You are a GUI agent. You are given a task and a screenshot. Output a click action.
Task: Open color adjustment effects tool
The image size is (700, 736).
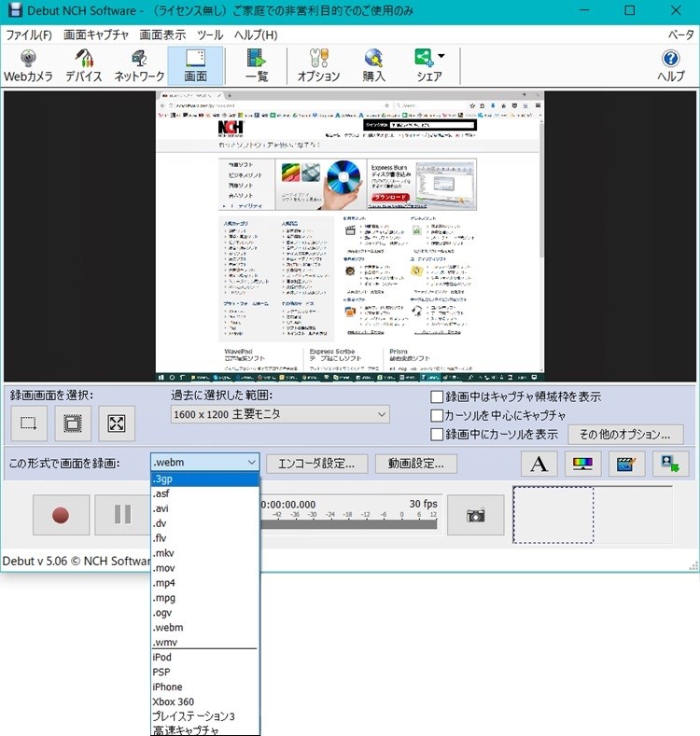582,464
